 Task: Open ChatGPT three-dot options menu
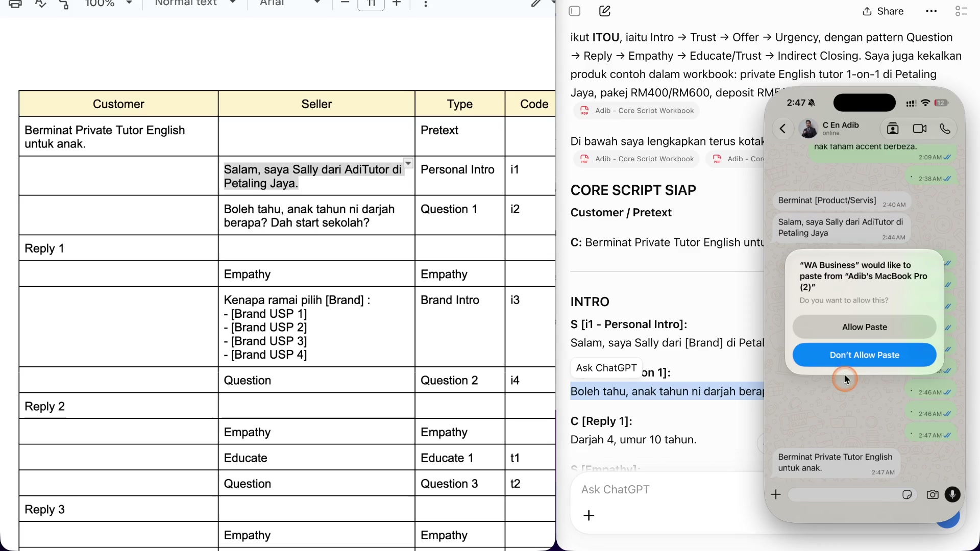pos(932,11)
